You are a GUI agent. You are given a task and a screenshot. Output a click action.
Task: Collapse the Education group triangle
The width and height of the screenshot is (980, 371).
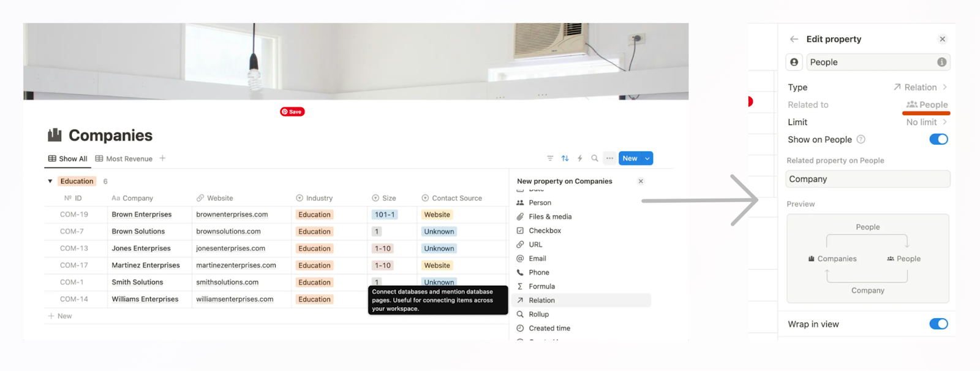[x=50, y=181]
